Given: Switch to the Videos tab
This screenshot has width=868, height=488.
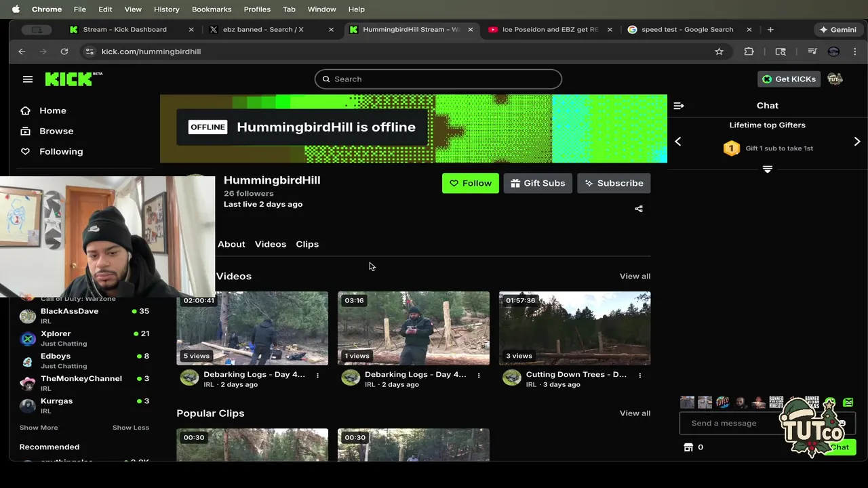Looking at the screenshot, I should pyautogui.click(x=271, y=244).
